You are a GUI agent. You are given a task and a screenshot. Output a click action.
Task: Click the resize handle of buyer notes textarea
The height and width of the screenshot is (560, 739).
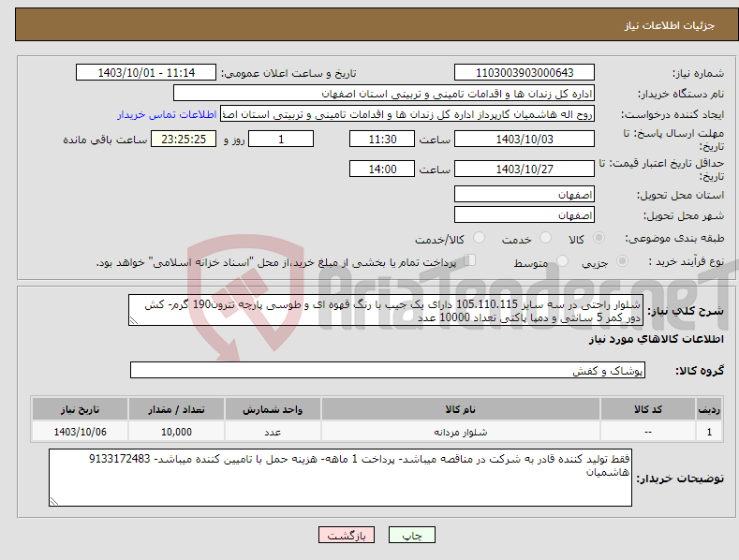point(54,501)
